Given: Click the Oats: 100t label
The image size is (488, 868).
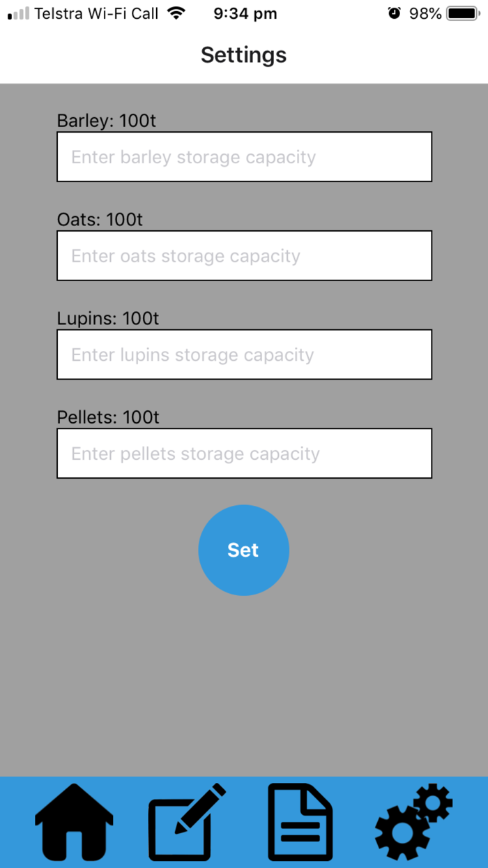Looking at the screenshot, I should click(x=99, y=219).
